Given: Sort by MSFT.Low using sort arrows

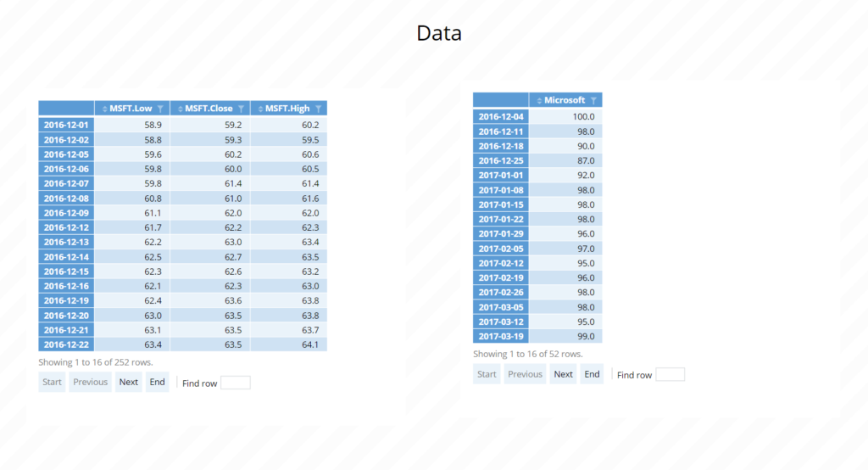Looking at the screenshot, I should (104, 109).
